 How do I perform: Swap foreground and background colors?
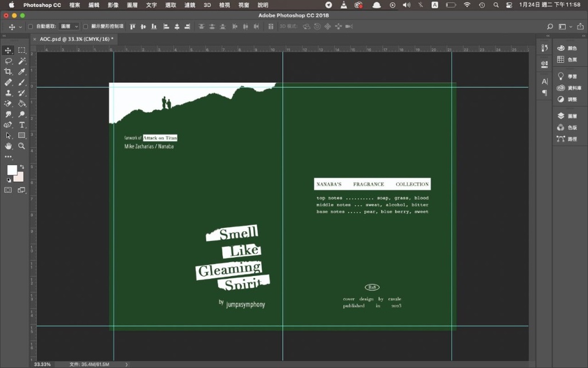click(22, 166)
